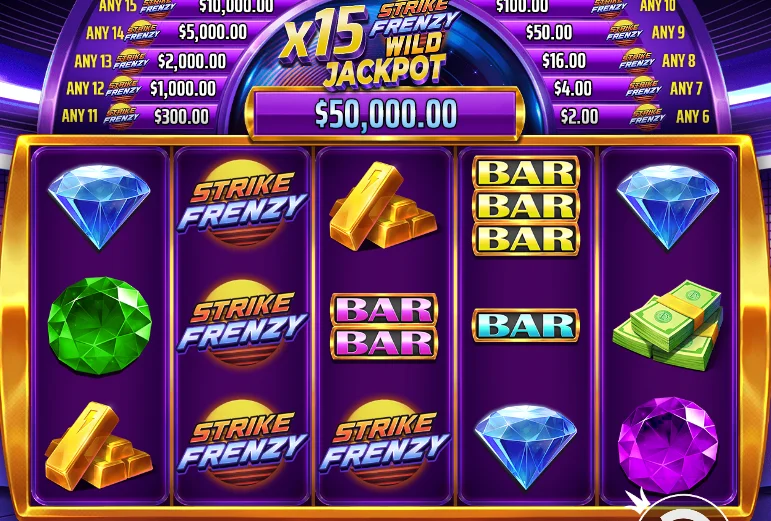Image resolution: width=771 pixels, height=521 pixels.
Task: Click the green emerald symbol on reel one
Action: click(x=99, y=326)
